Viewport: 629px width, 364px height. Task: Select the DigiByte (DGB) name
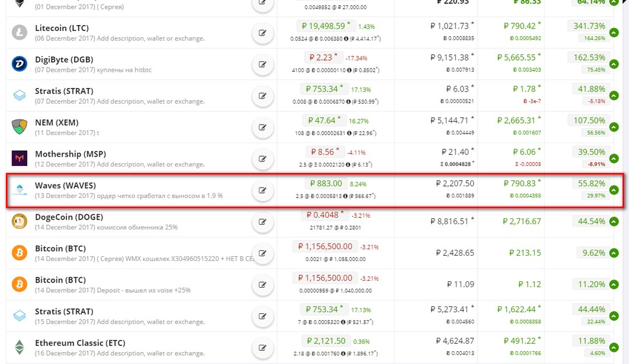(64, 59)
